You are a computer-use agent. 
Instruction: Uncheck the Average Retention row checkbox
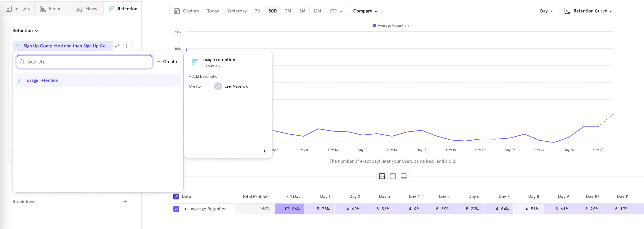[176, 209]
